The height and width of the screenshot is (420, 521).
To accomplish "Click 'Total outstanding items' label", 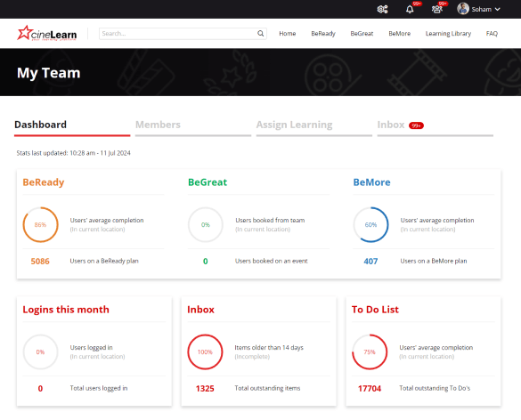I will pos(267,388).
